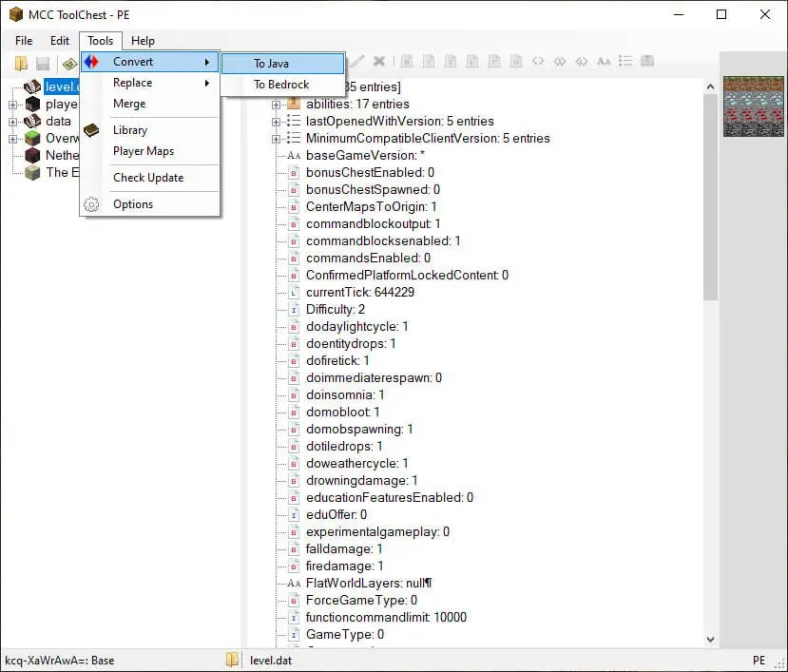This screenshot has height=672, width=788.
Task: Click the integer icon beside Difficulty
Action: 294,310
